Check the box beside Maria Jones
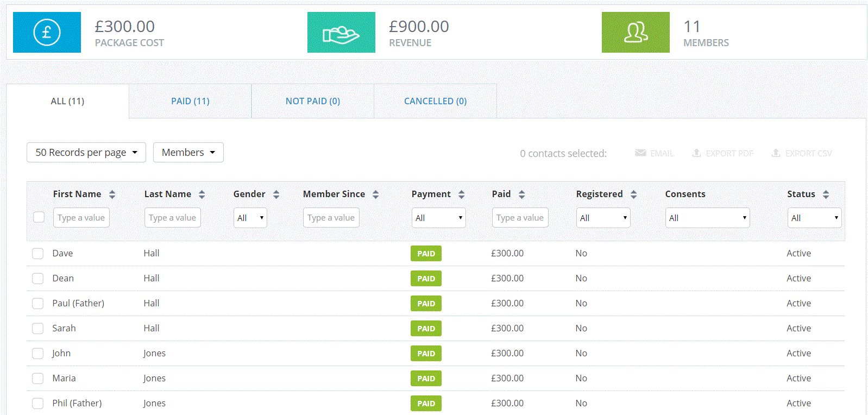The width and height of the screenshot is (868, 415). [x=37, y=379]
